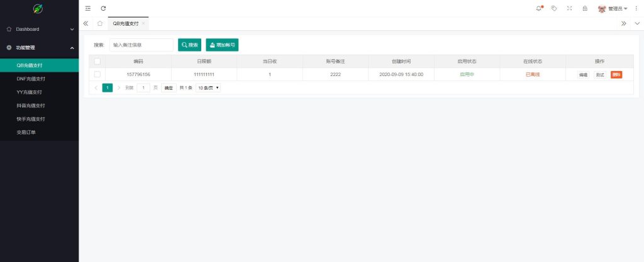Open notifications bell icon

click(539, 8)
